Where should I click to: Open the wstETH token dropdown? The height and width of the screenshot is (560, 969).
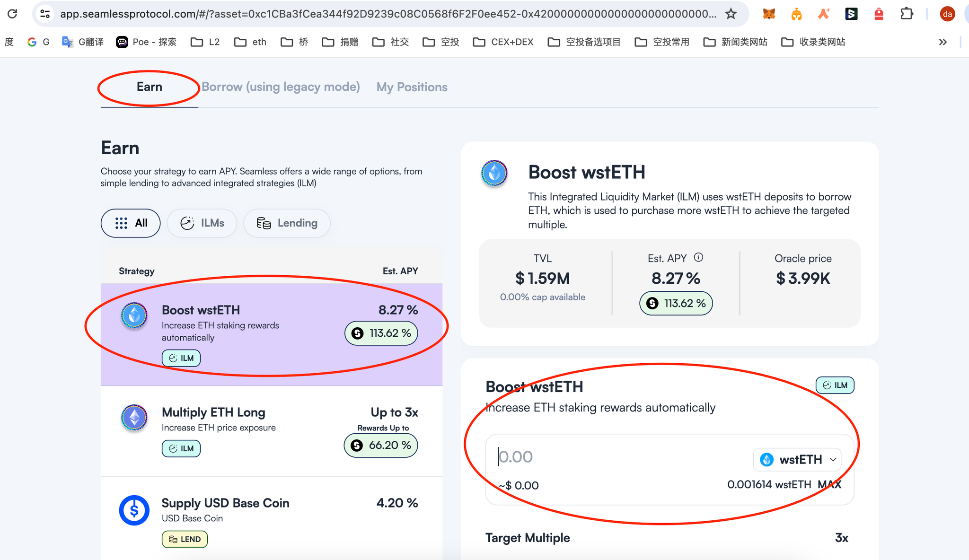(x=798, y=459)
